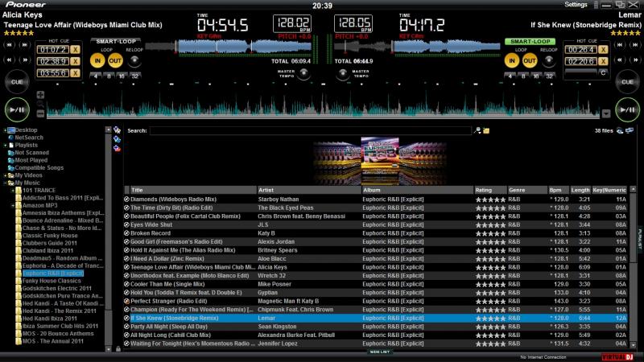Jump to previous track on left deck

click(x=9, y=45)
